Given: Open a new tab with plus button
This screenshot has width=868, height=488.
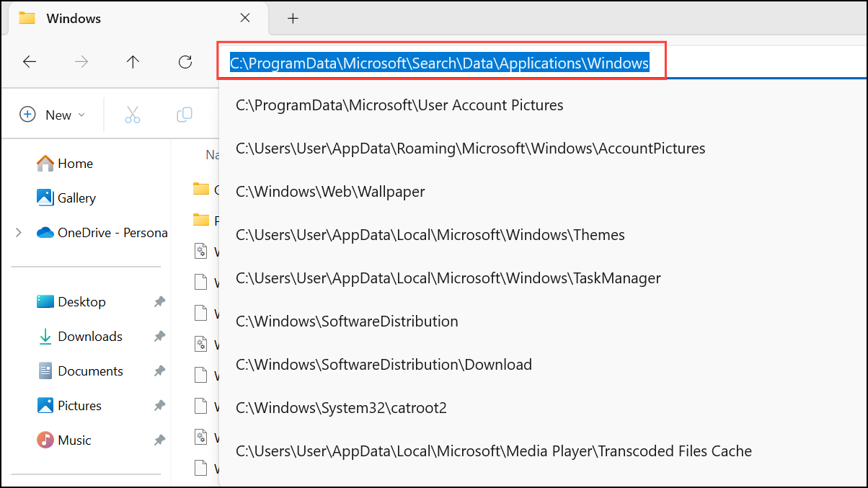Looking at the screenshot, I should (293, 19).
